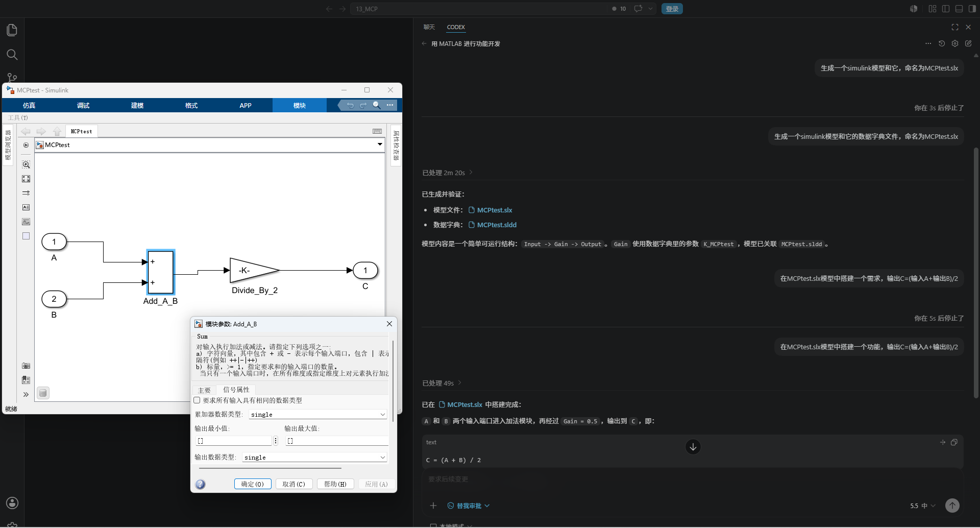Click the model data editor icon below camera
980x528 pixels.
[26, 380]
